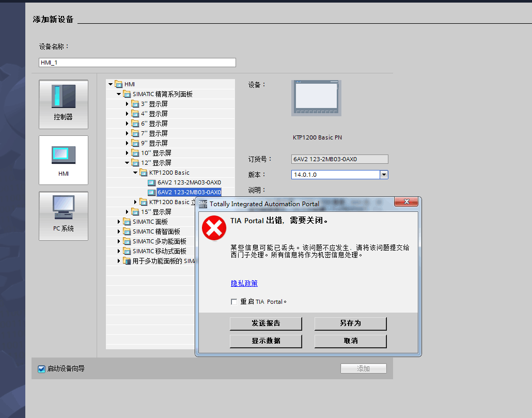This screenshot has width=532, height=418.
Task: Click the 订货号 order number field
Action: click(x=340, y=159)
